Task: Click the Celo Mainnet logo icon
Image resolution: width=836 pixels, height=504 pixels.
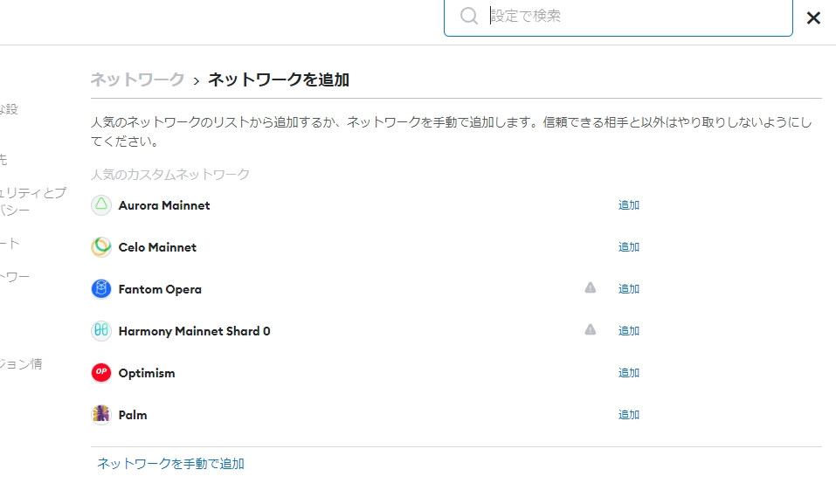Action: tap(101, 247)
